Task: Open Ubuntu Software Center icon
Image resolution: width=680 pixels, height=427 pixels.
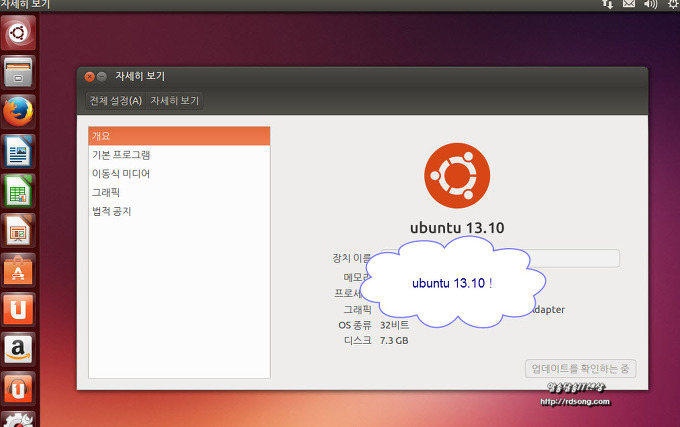Action: pyautogui.click(x=18, y=269)
